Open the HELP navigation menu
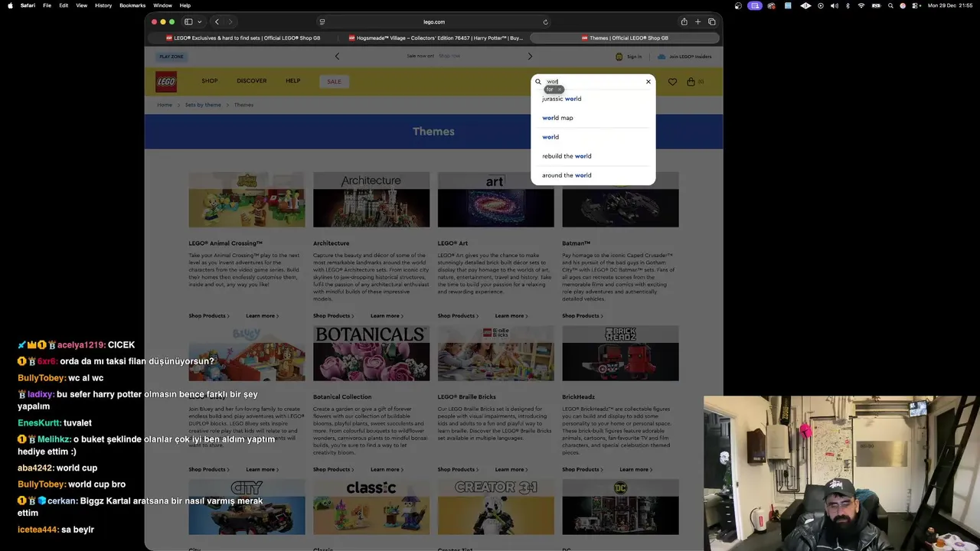 pos(293,81)
